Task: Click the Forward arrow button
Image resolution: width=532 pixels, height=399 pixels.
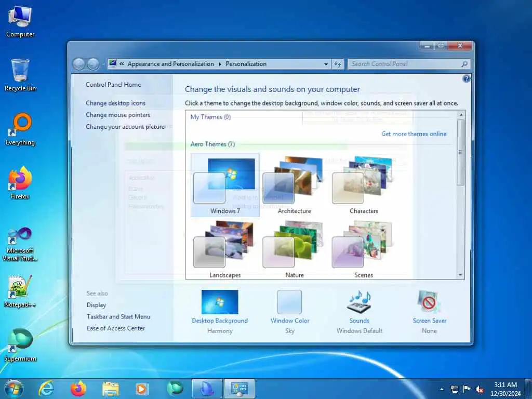Action: click(x=93, y=64)
